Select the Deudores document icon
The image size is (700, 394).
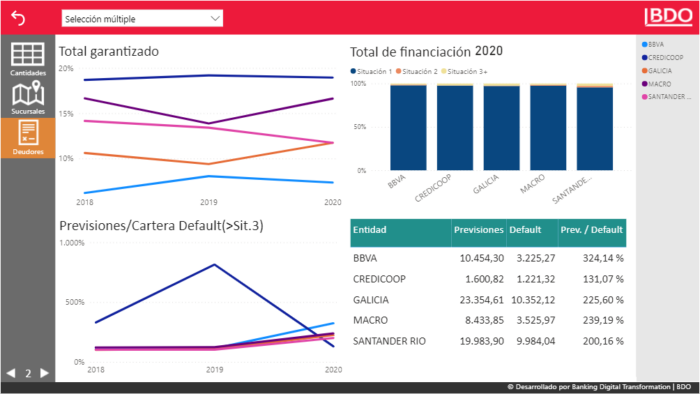point(28,133)
